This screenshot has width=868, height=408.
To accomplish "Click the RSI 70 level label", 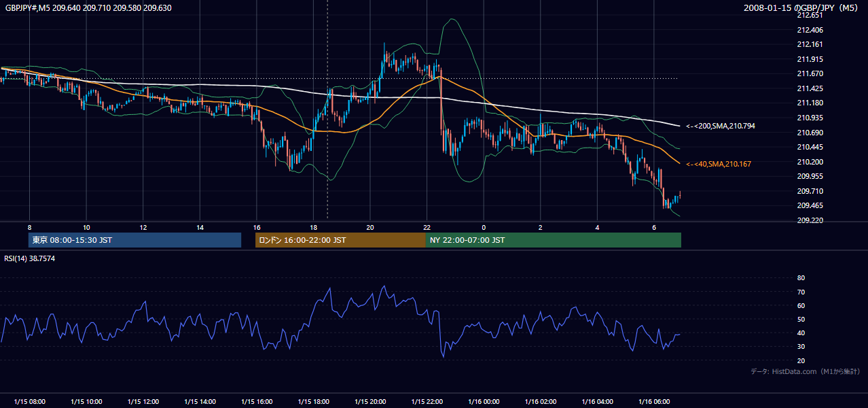I will pyautogui.click(x=801, y=292).
